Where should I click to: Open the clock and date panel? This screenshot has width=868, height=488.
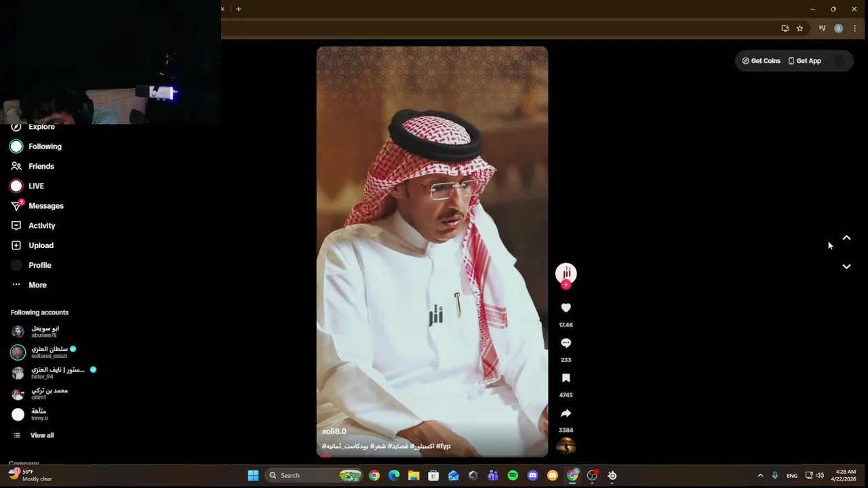tap(846, 476)
